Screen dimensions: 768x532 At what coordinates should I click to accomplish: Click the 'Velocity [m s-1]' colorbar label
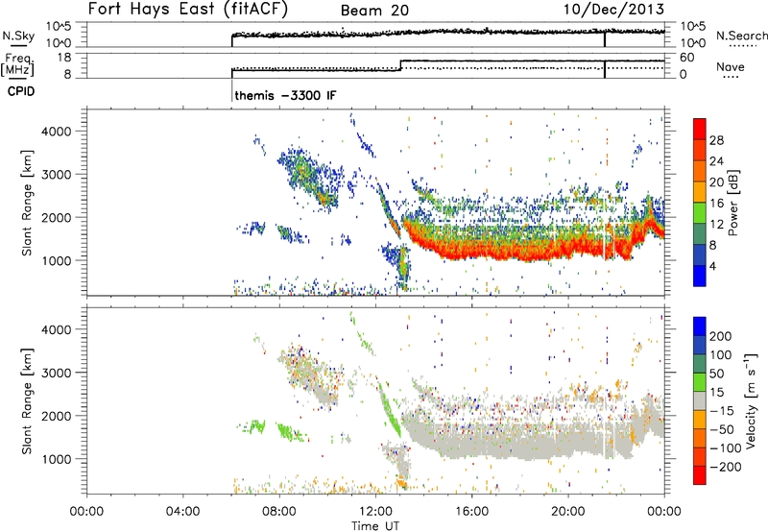pos(751,400)
